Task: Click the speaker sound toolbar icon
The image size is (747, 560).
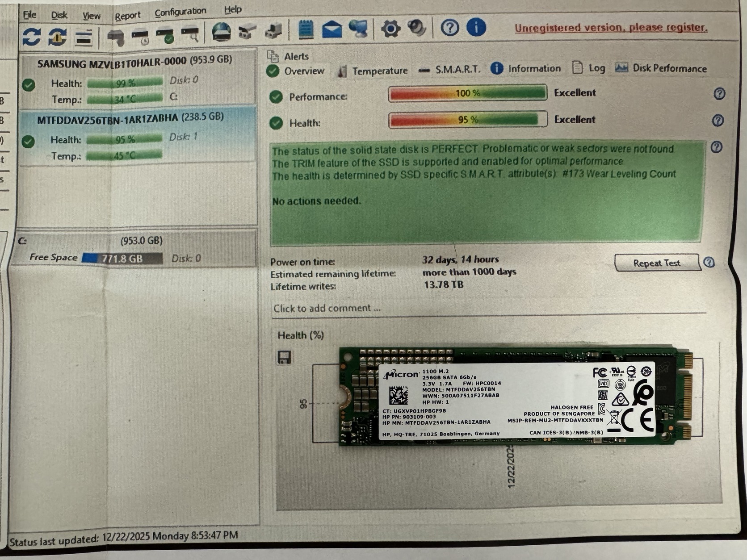Action: 416,28
